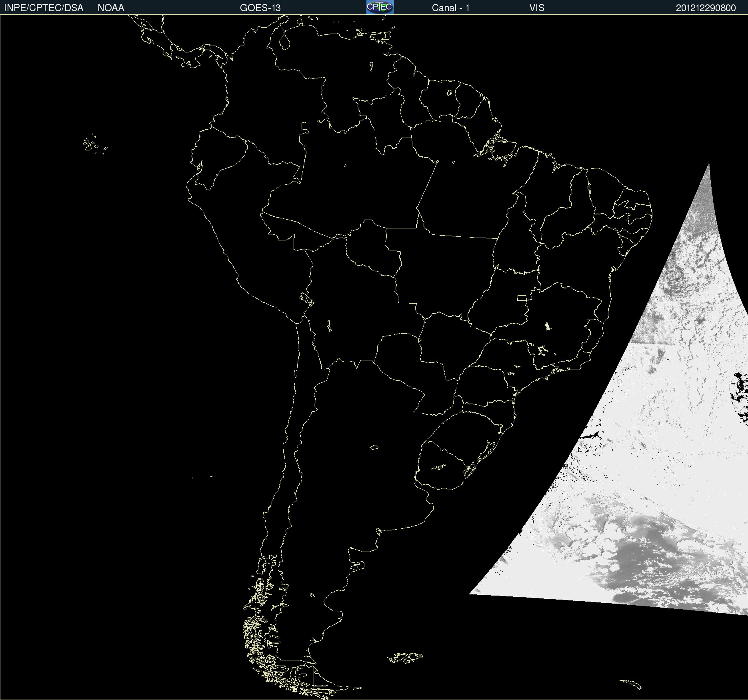Click the Canal - 1 label
The width and height of the screenshot is (748, 700).
[451, 8]
